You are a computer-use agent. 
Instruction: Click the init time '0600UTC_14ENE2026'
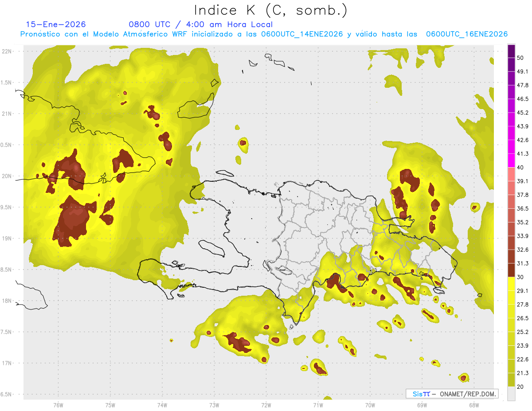click(302, 34)
